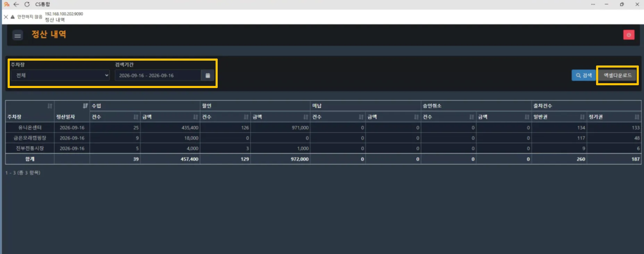Click the 안전하지 않음 security warning icon
Viewport: 644px width, 254px height.
click(12, 17)
